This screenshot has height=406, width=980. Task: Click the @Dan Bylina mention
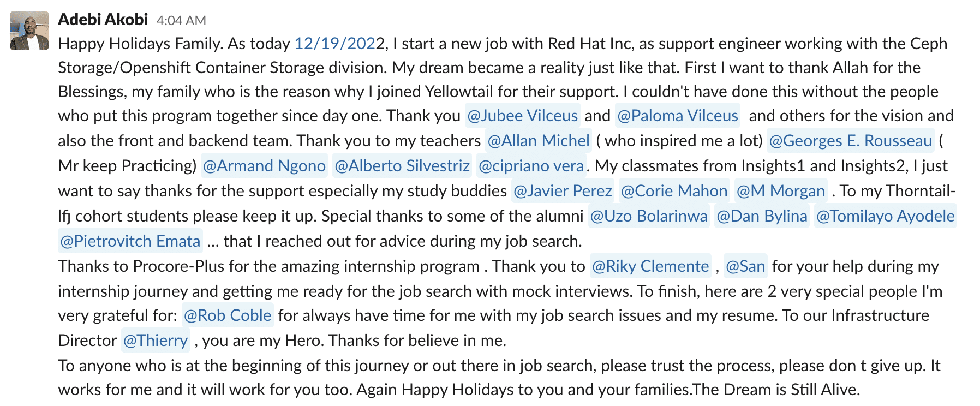(762, 216)
